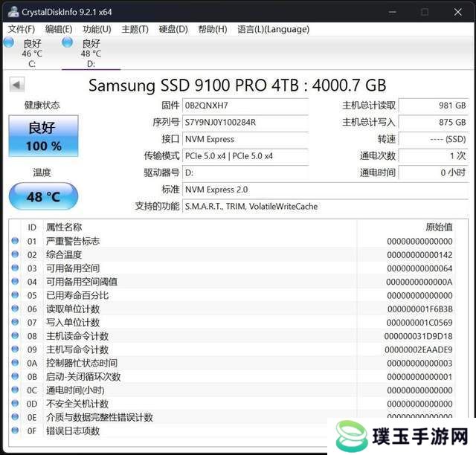
Task: Click the status dot for attribute 0B
Action: click(x=15, y=376)
